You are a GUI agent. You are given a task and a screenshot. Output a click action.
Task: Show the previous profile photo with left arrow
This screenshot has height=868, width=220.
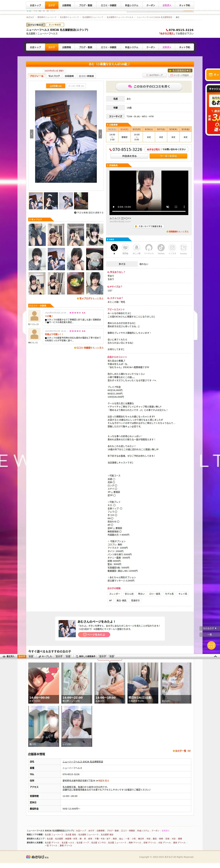tap(32, 134)
